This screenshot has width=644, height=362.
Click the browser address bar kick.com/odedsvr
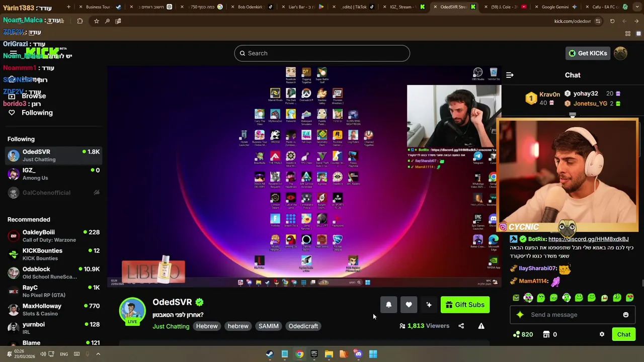[x=572, y=21]
